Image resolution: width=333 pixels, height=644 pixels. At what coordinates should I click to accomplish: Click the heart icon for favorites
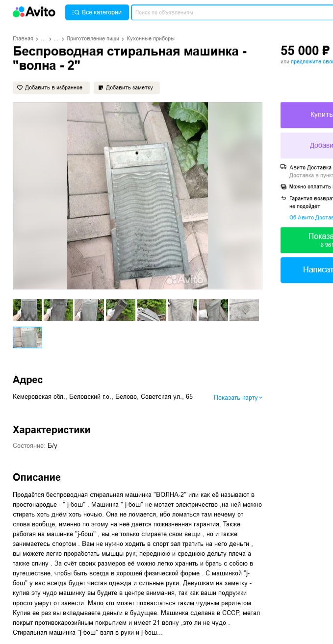pyautogui.click(x=20, y=88)
